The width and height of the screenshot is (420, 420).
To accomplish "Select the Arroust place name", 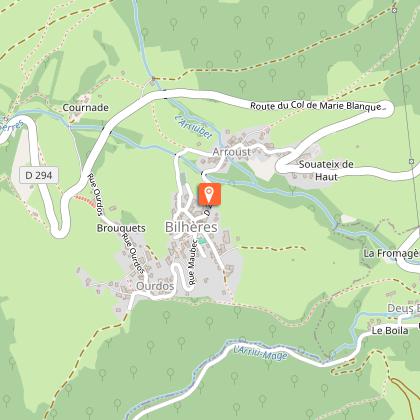I will click(232, 152).
